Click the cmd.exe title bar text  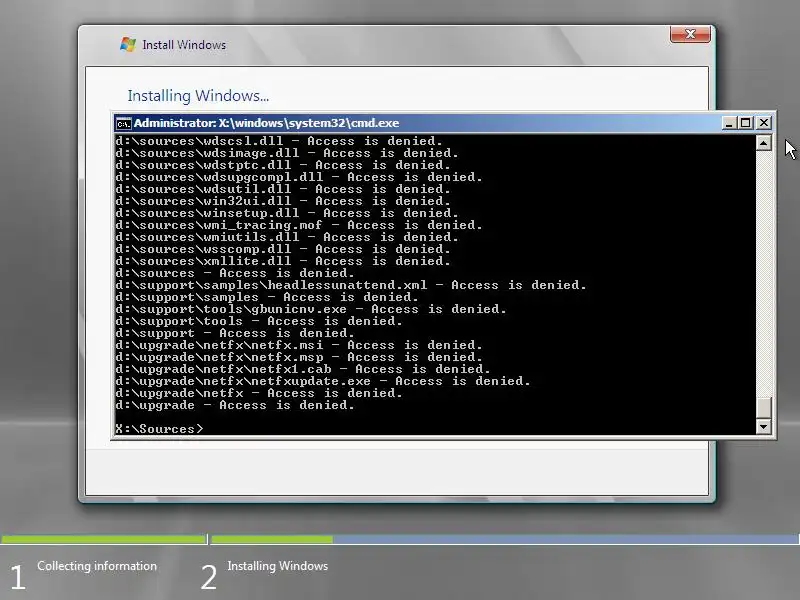click(266, 123)
